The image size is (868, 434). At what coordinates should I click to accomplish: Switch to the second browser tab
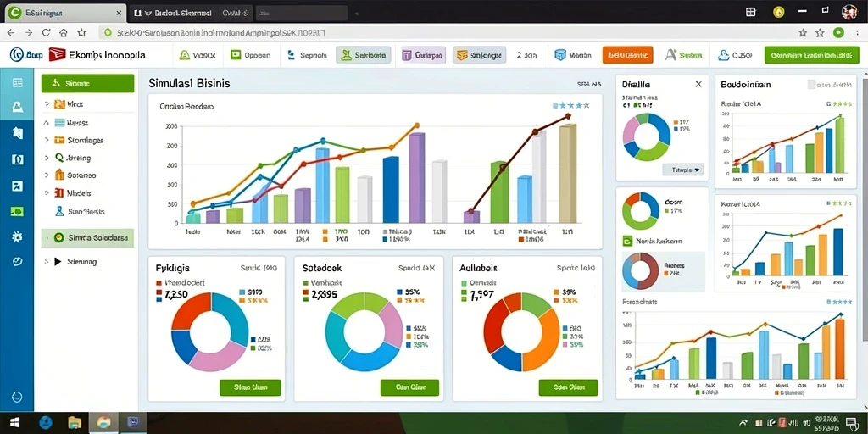pos(189,12)
